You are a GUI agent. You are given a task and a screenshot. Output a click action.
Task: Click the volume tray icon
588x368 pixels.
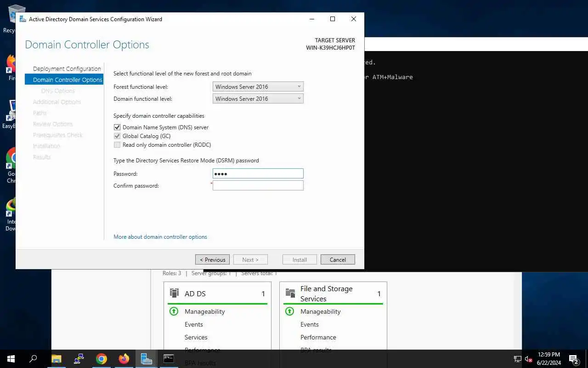coord(529,359)
